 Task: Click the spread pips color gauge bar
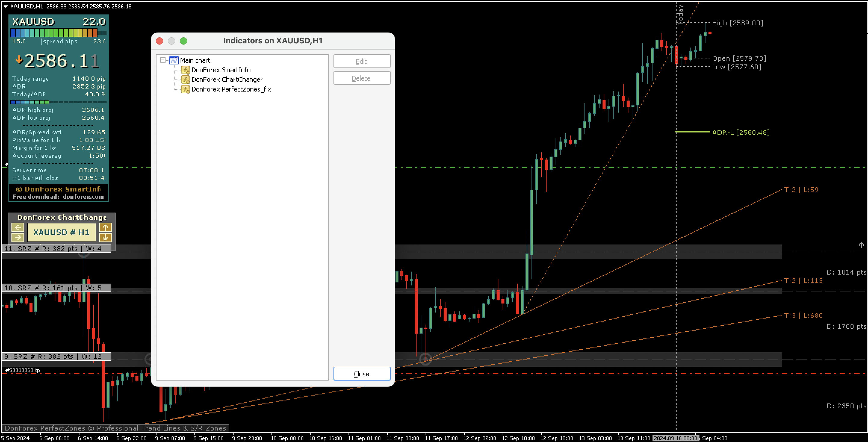pos(54,33)
